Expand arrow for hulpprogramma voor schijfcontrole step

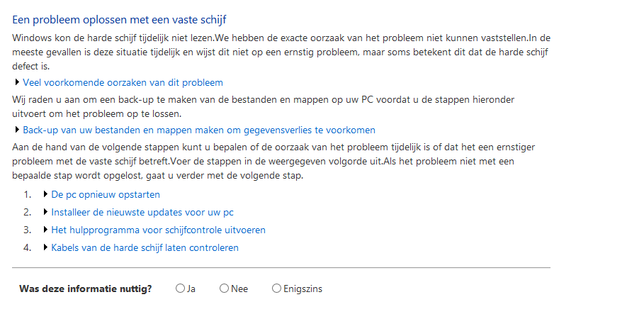pyautogui.click(x=45, y=230)
